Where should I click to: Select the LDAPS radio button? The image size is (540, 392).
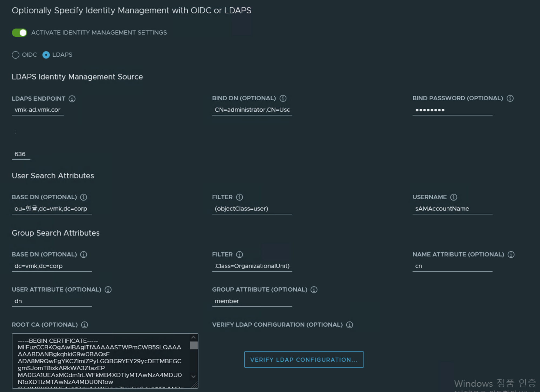[46, 55]
